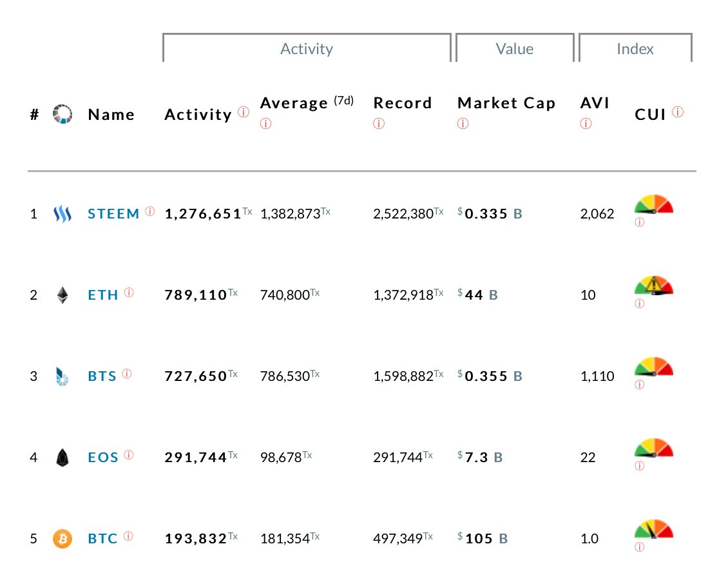Click the Ethereum diamond logo icon
Viewport: 728px width, 582px height.
point(62,295)
